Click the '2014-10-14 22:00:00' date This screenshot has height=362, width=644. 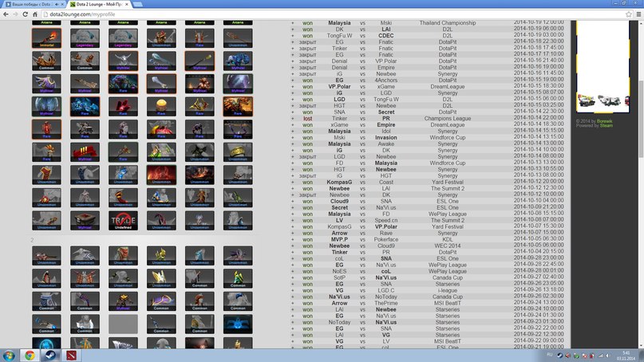pos(539,117)
